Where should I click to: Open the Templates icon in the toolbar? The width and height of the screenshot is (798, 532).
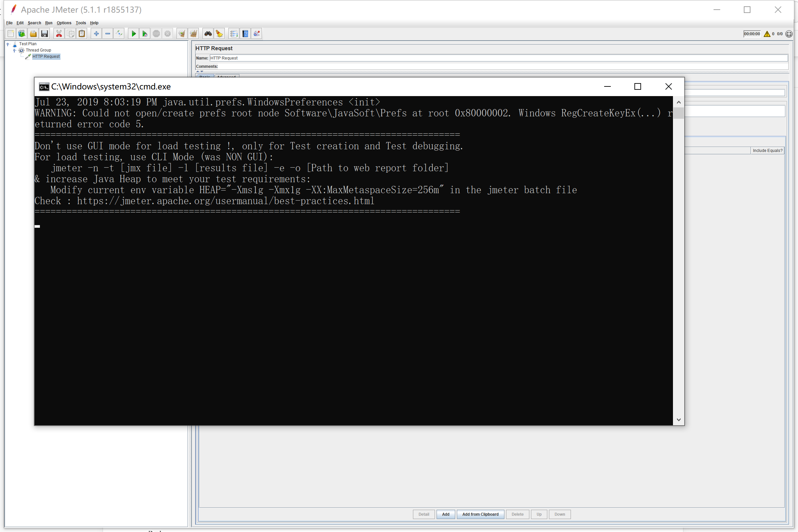click(22, 34)
